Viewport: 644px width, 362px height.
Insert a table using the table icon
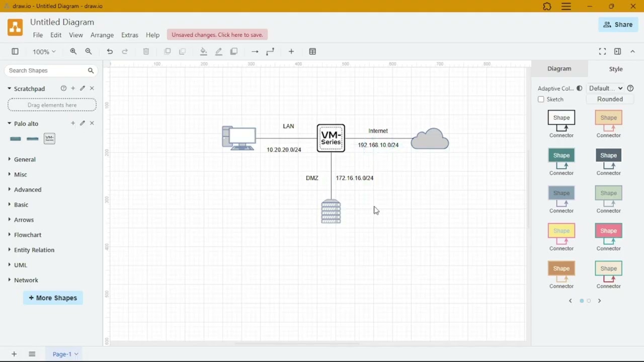pyautogui.click(x=312, y=51)
